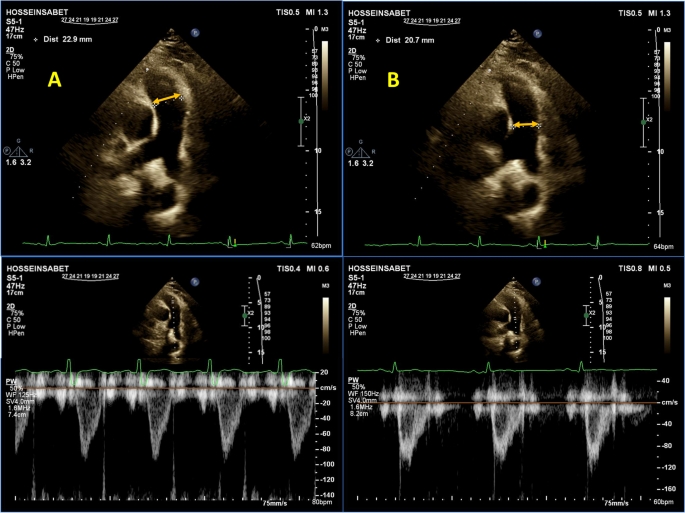Viewport: 685px width, 513px height.
Task: Click the M3 label in panel B
Action: point(667,31)
